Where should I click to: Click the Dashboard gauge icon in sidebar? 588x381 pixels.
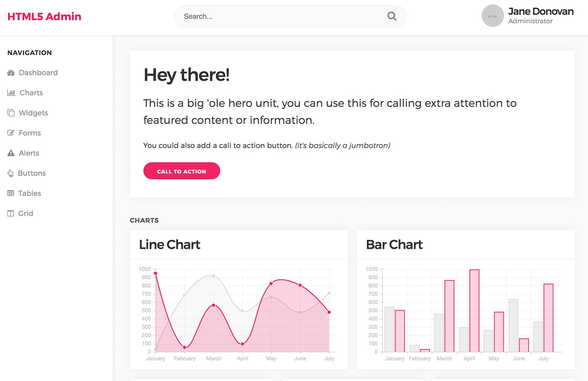tap(11, 73)
